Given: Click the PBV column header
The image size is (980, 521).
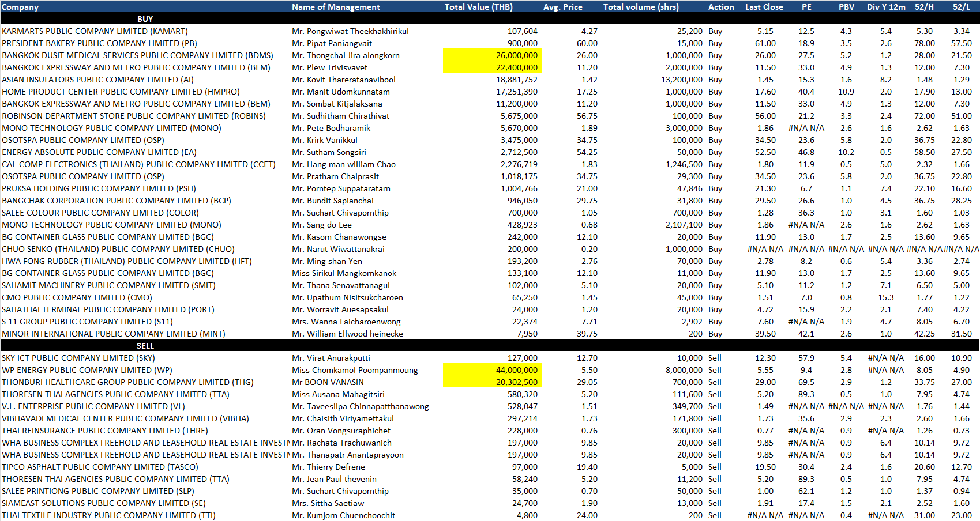Looking at the screenshot, I should (x=846, y=7).
